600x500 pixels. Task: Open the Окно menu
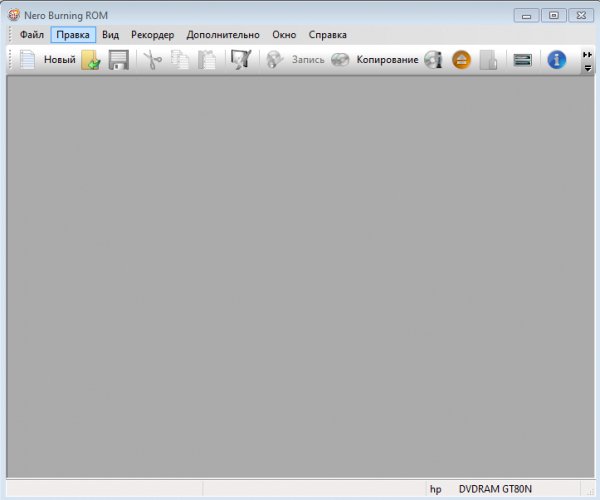click(x=284, y=35)
